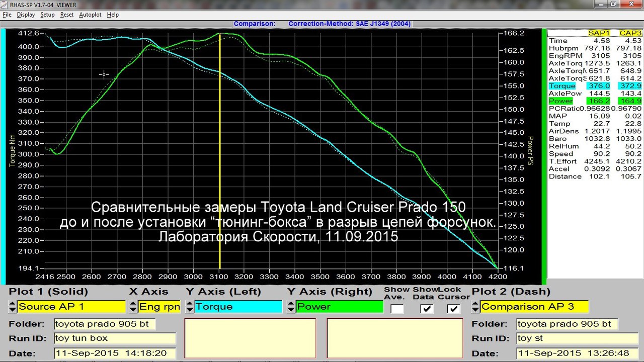Click the Torque Nm left axis label
Viewport: 644px width, 362px height.
12,152
